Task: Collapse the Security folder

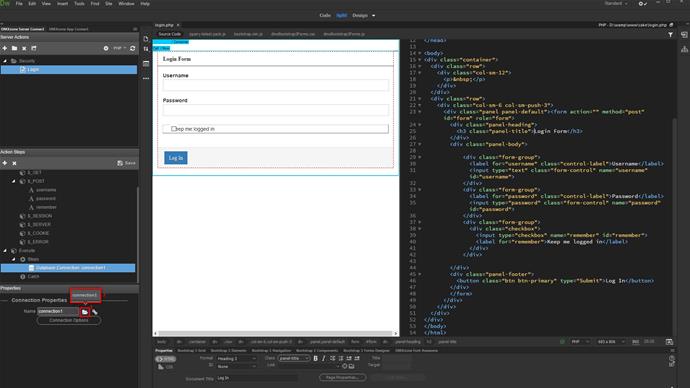Action: pos(5,61)
